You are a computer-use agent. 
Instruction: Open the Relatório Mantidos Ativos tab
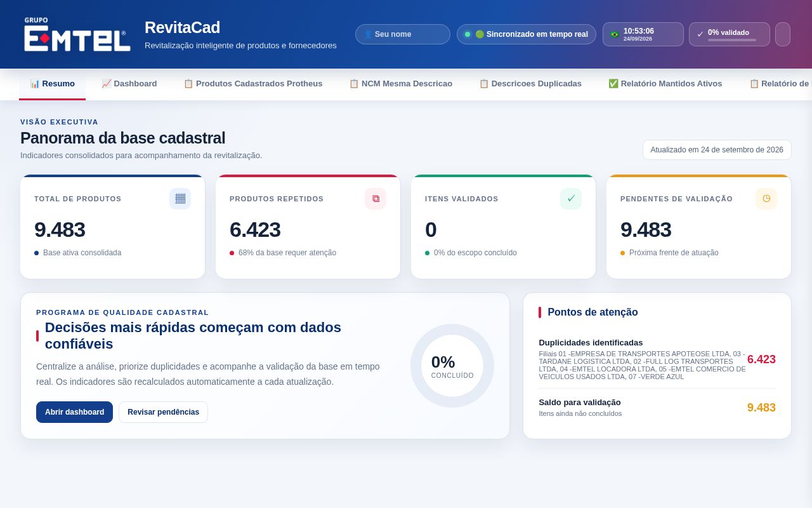pos(665,84)
